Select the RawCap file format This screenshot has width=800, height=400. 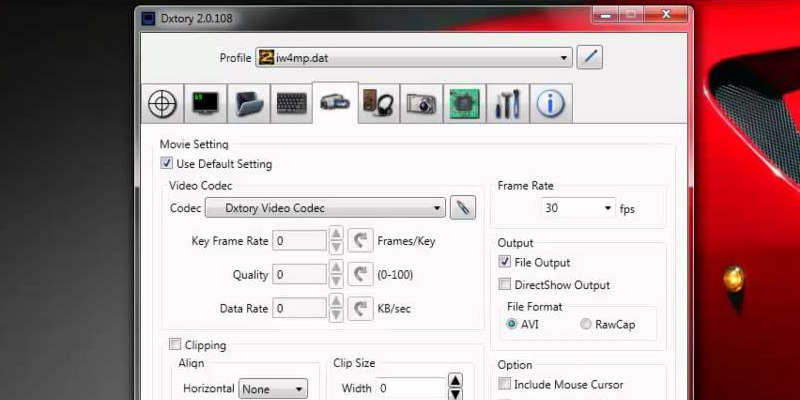(x=586, y=324)
